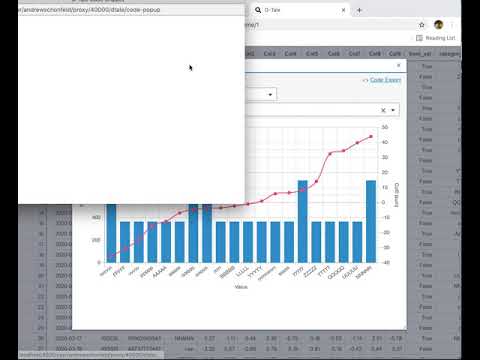This screenshot has height=360, width=480.
Task: Click the ZZZZZ bar in the chart
Action: tap(316, 242)
